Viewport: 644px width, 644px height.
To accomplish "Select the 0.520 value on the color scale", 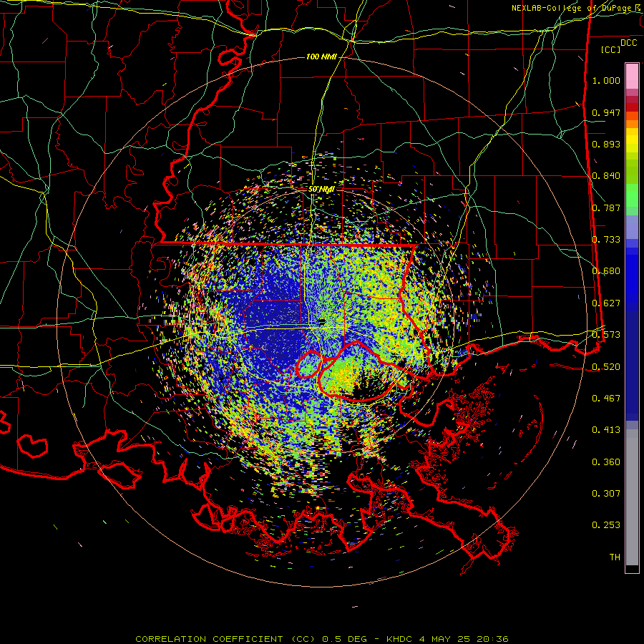I will click(x=606, y=367).
